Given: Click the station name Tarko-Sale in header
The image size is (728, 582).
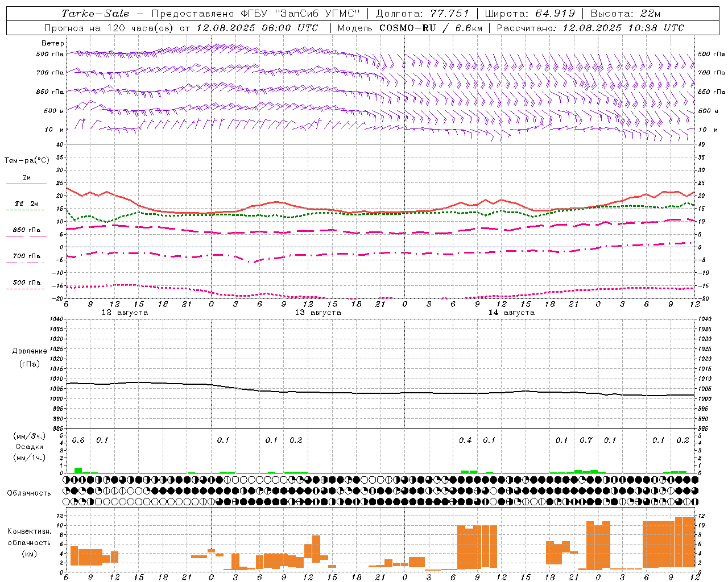Looking at the screenshot, I should [96, 14].
